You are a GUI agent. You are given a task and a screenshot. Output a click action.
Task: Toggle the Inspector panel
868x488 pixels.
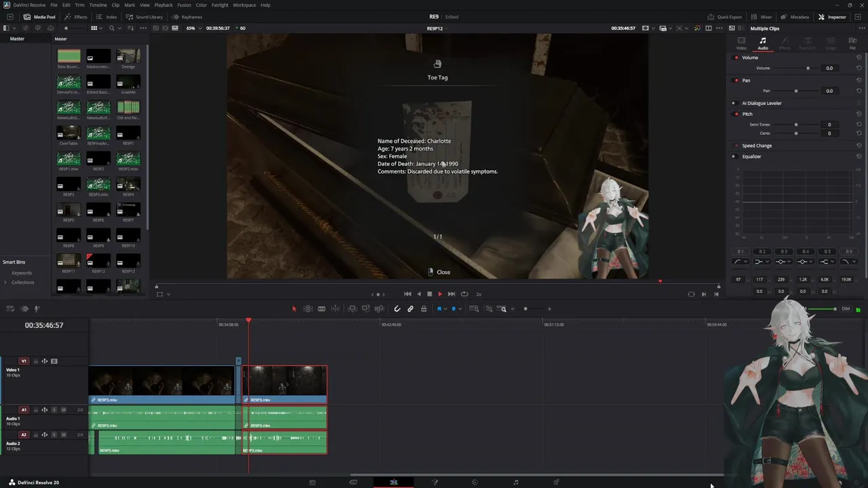coord(832,17)
